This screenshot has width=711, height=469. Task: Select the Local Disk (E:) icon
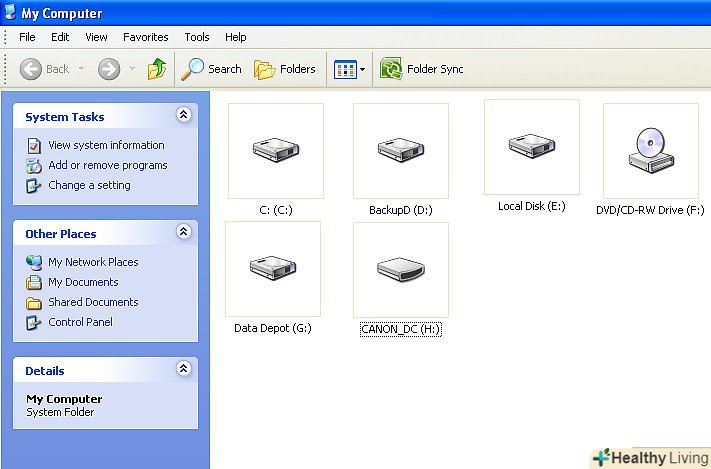point(531,147)
